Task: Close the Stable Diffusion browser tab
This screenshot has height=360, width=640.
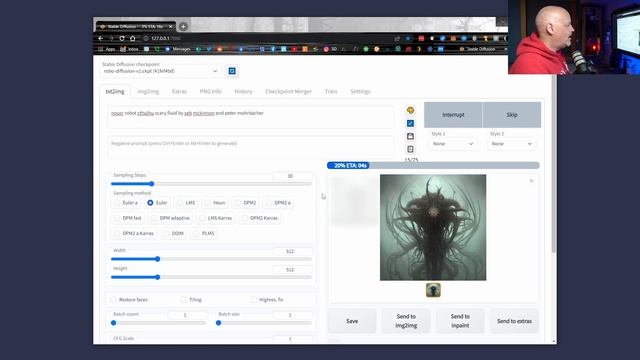Action: pos(171,27)
